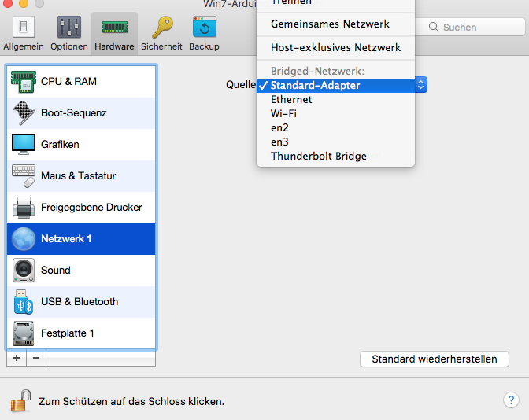The height and width of the screenshot is (420, 529).
Task: Click the padlock icon to protect settings
Action: (20, 400)
